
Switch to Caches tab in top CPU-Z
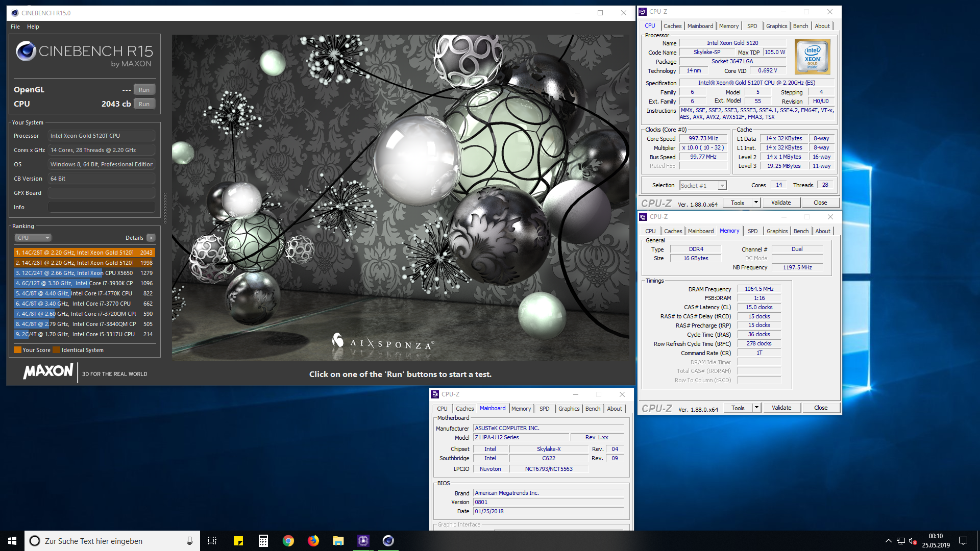672,26
